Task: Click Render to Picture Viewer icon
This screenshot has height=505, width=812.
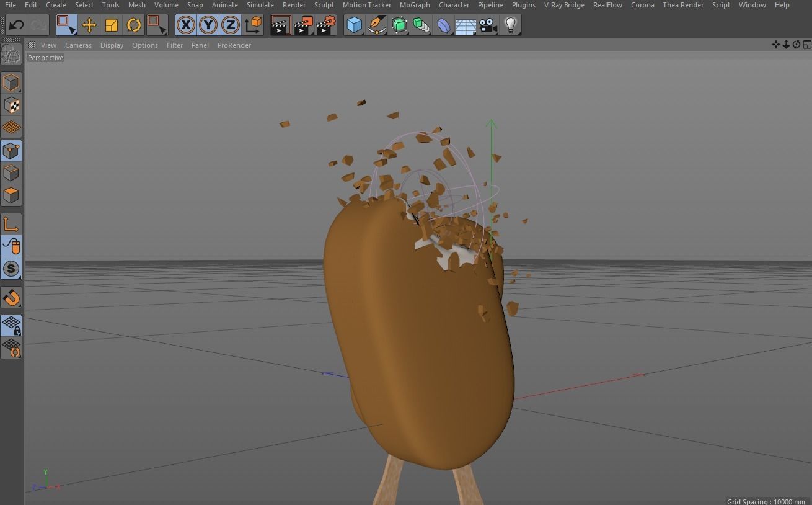Action: pos(303,25)
